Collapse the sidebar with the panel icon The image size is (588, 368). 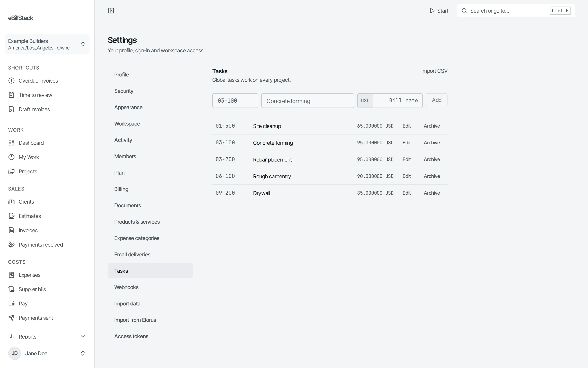[x=111, y=11]
